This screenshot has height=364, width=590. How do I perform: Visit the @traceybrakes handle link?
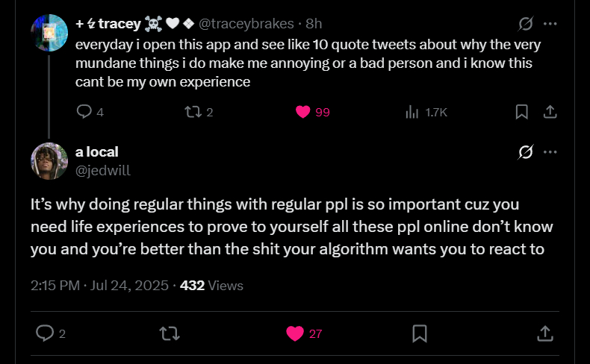coord(243,24)
